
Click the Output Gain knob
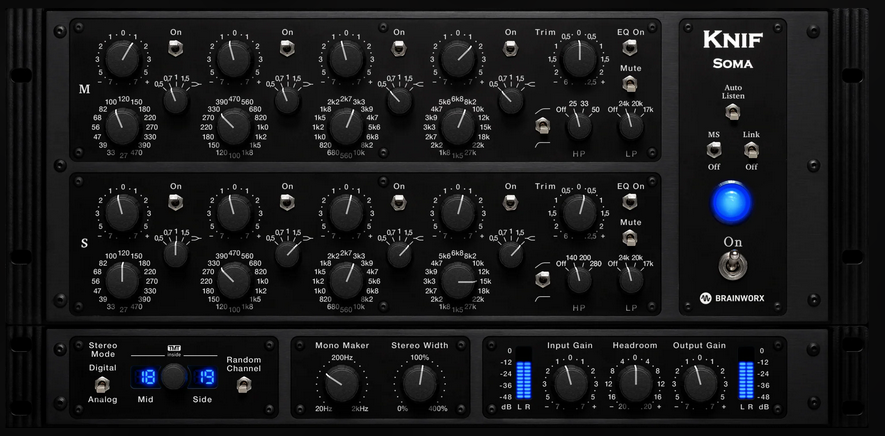pyautogui.click(x=700, y=383)
